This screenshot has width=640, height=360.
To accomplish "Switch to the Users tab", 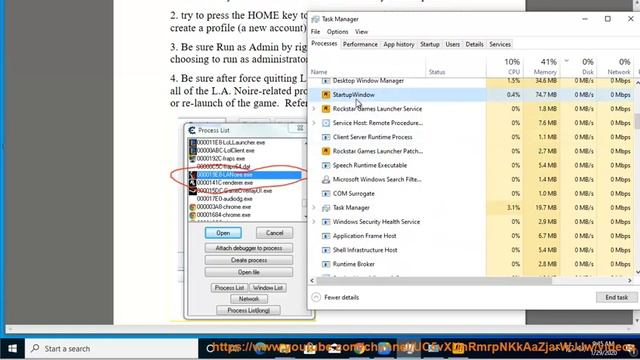I will click(x=452, y=44).
